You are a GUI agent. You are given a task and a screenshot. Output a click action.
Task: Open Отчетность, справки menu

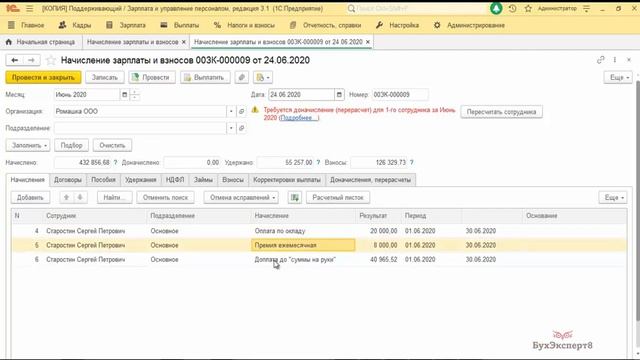coord(325,25)
